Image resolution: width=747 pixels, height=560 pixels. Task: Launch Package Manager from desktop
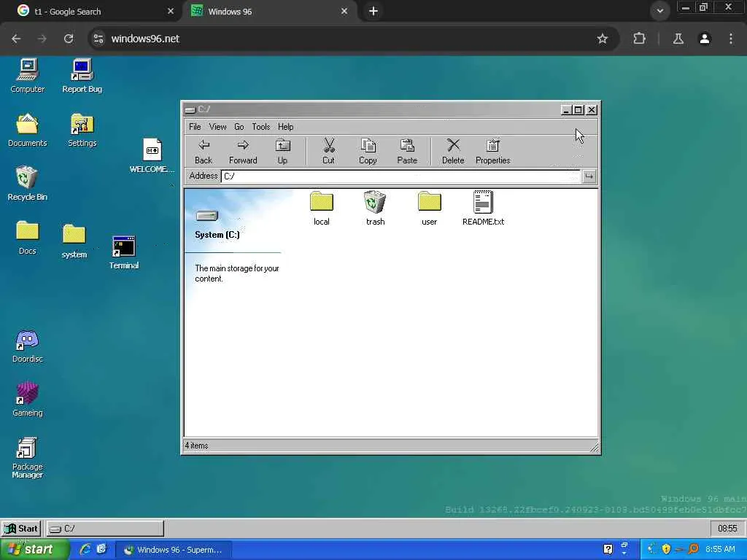[27, 458]
